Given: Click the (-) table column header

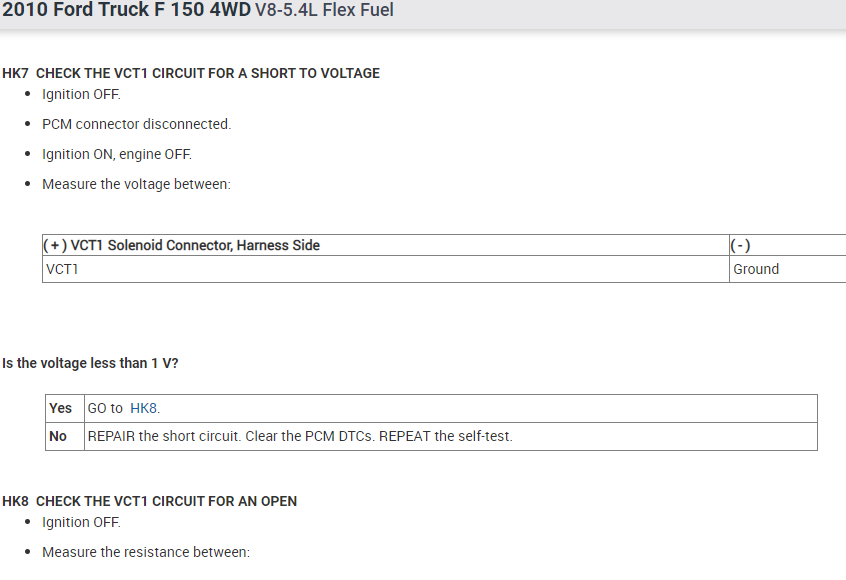Looking at the screenshot, I should coord(741,245).
